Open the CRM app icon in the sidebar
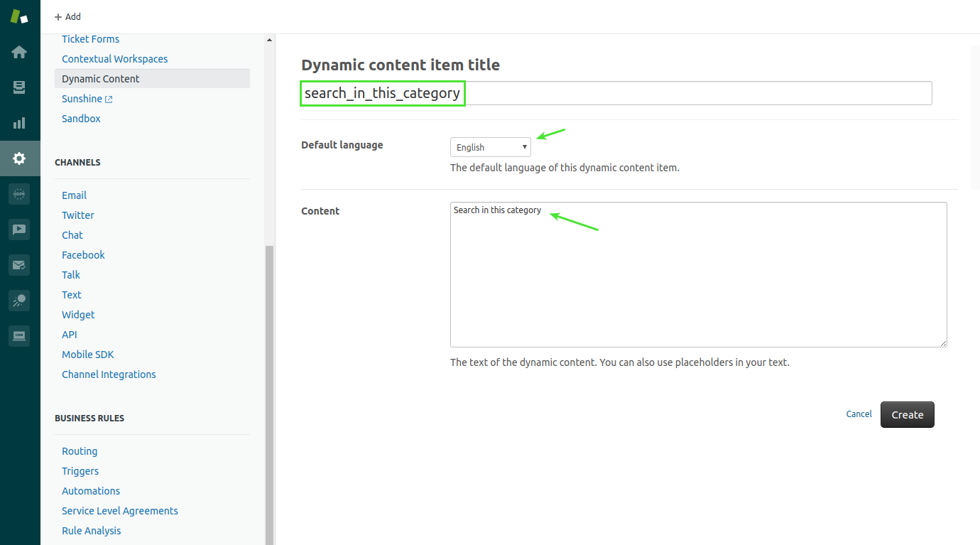Viewport: 980px width, 545px height. [19, 336]
